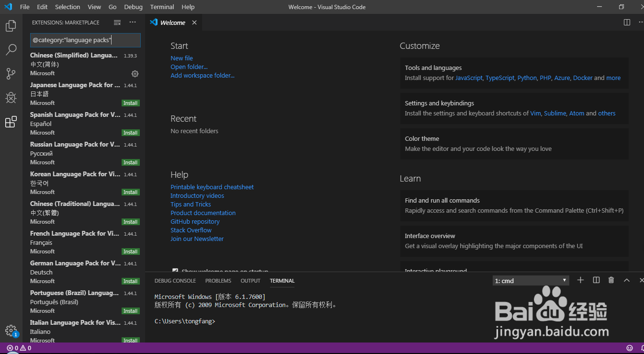Open the Source Control view
Image resolution: width=644 pixels, height=354 pixels.
[11, 74]
